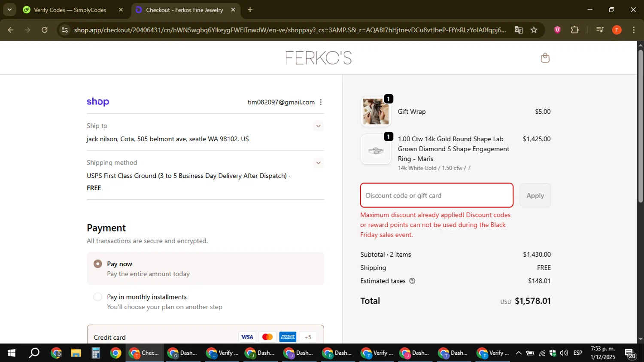
Task: Focus the Discount code or gift card field
Action: coord(437,195)
